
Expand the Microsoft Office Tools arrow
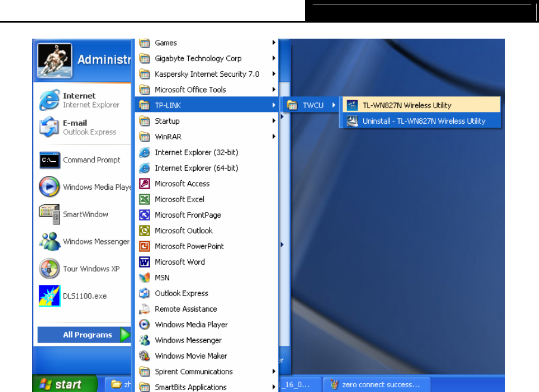tap(274, 90)
